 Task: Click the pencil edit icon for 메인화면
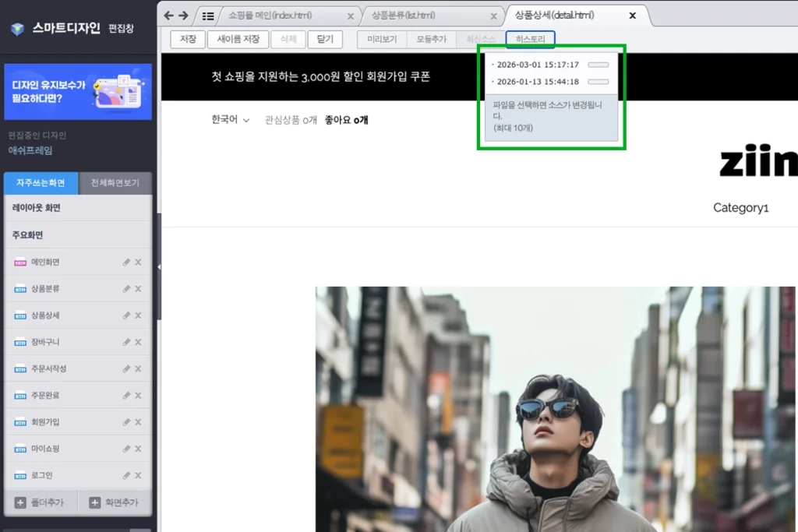point(126,262)
